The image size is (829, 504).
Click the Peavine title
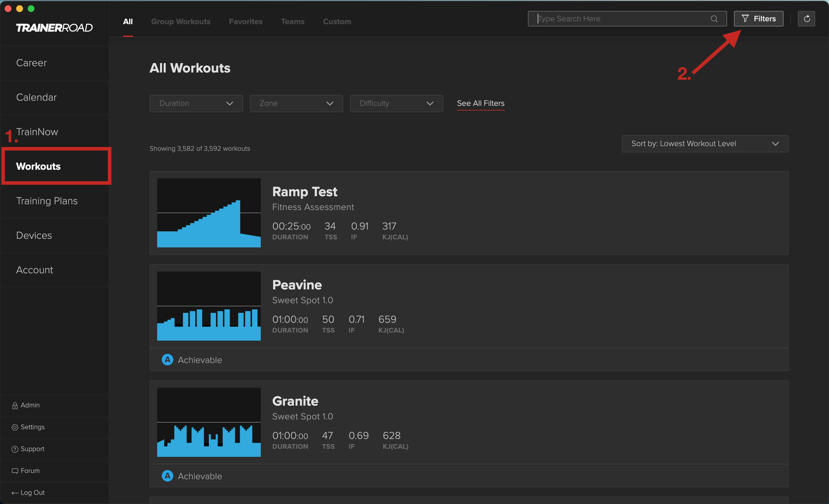click(x=297, y=285)
